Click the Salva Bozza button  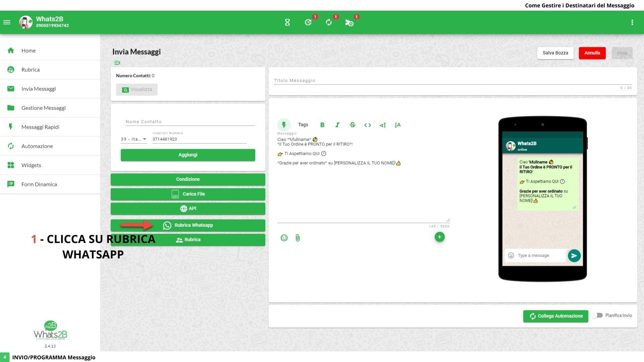point(555,53)
